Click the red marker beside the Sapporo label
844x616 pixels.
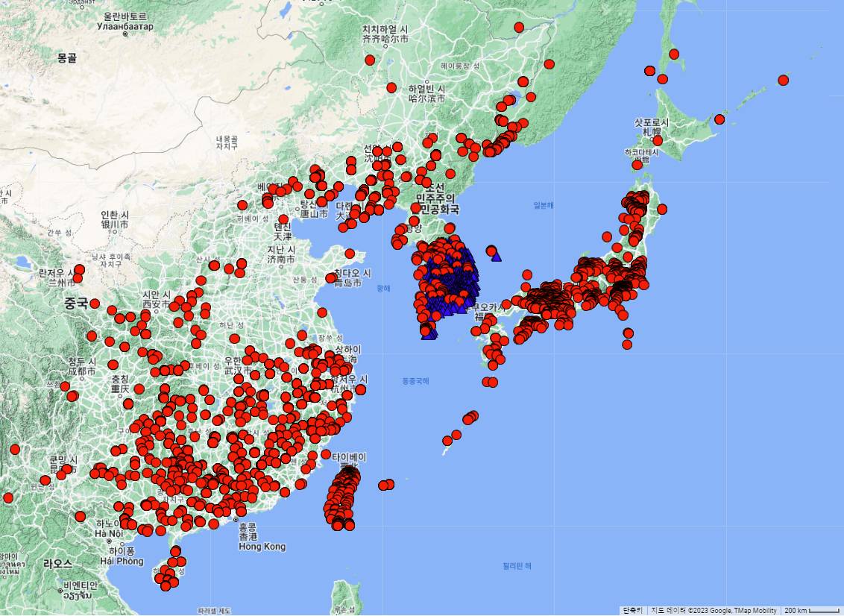pyautogui.click(x=657, y=140)
